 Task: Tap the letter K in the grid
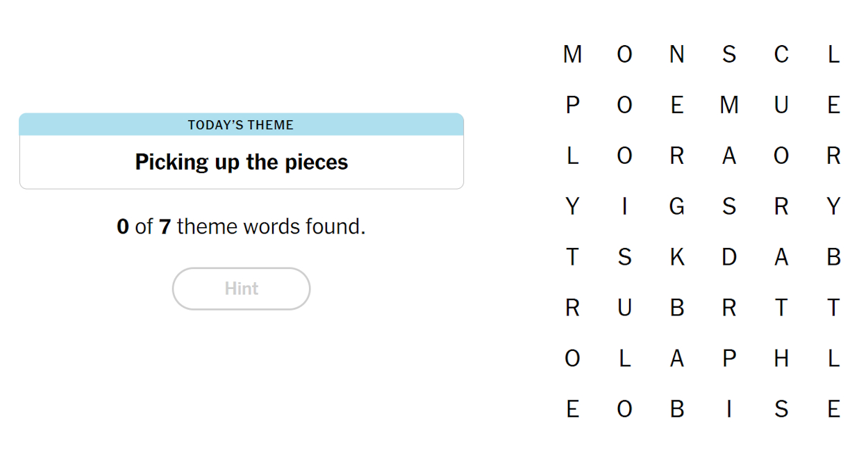(x=677, y=257)
